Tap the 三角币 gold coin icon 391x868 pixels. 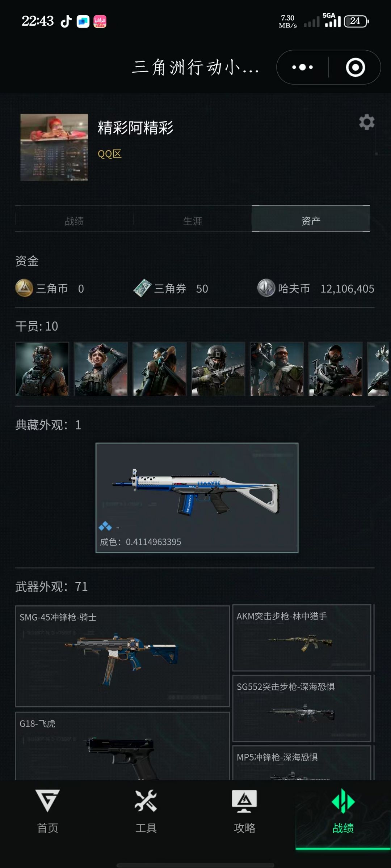tap(24, 288)
